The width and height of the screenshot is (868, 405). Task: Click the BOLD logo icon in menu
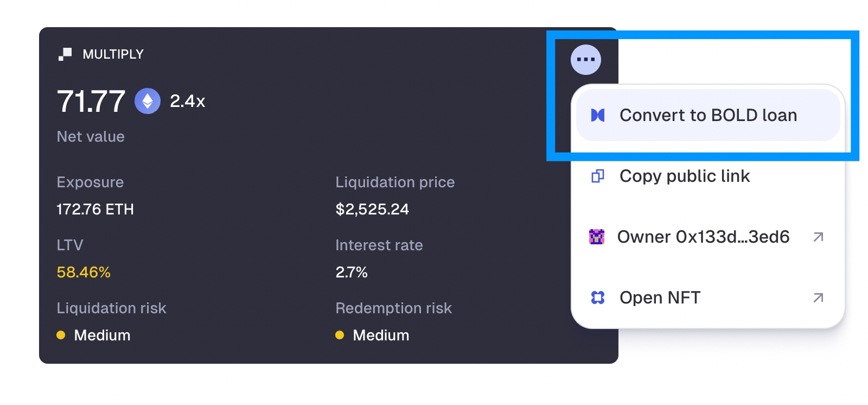(598, 115)
